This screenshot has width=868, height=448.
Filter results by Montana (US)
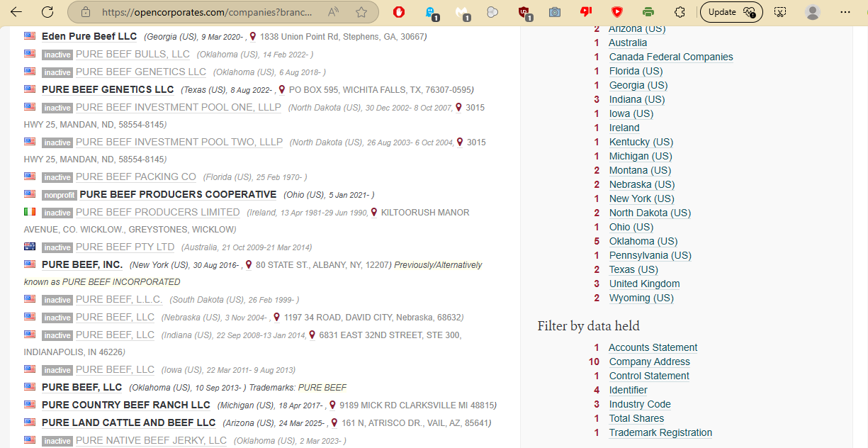[x=640, y=170]
